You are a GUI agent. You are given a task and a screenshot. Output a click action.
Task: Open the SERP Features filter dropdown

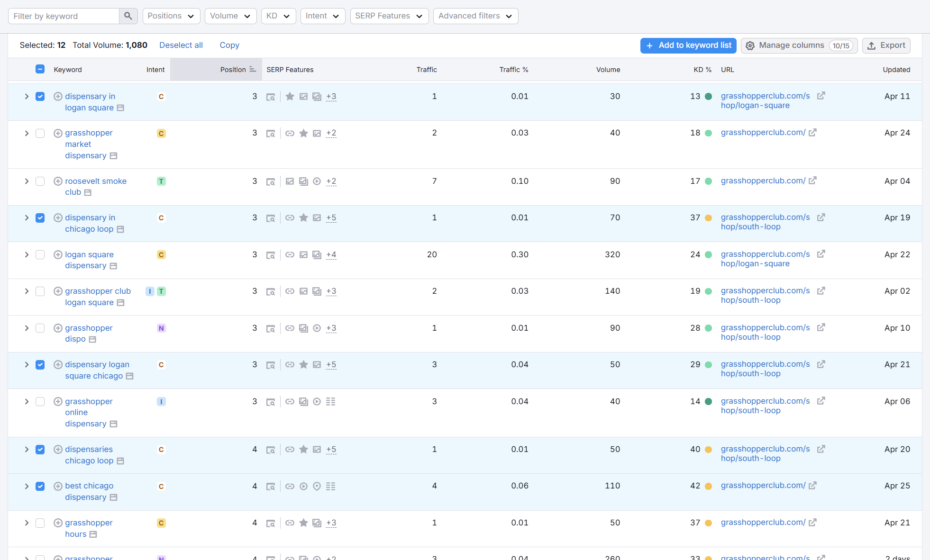[x=389, y=16]
